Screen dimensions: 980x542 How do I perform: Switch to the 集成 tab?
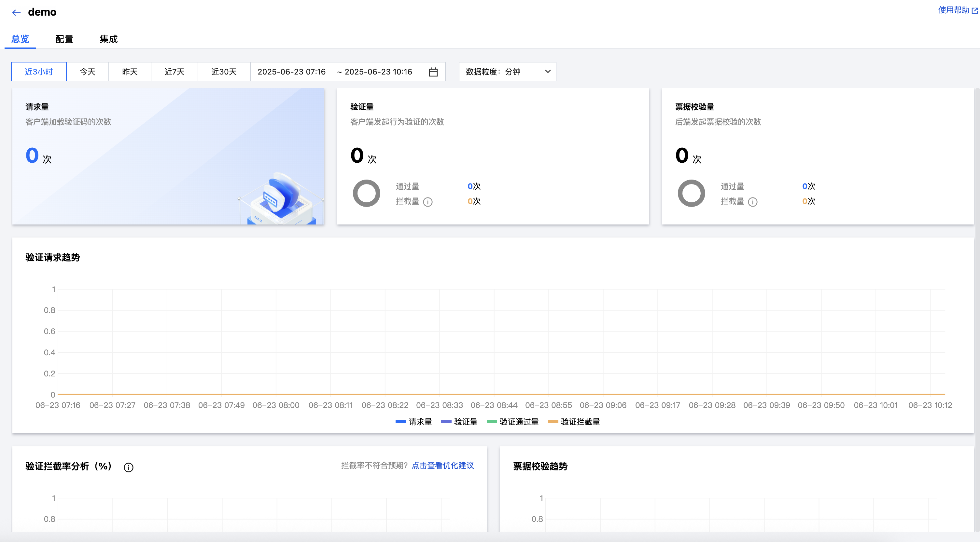tap(108, 39)
